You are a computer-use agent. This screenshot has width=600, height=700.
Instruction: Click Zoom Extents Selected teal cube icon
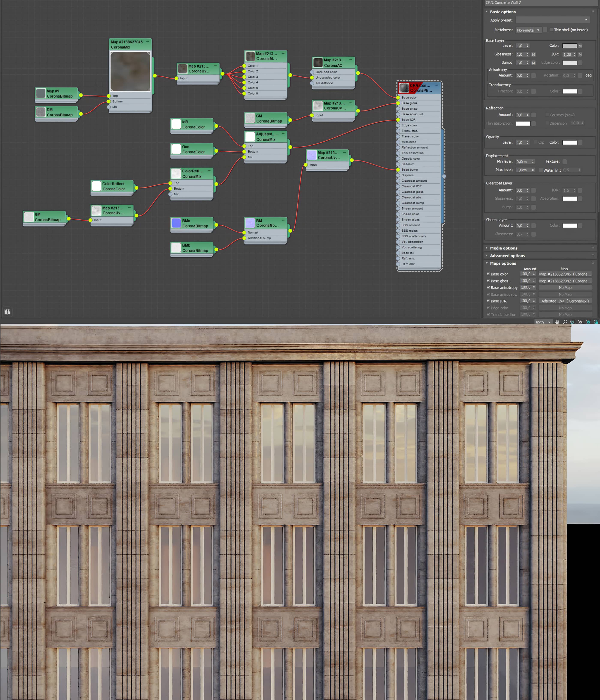click(588, 322)
